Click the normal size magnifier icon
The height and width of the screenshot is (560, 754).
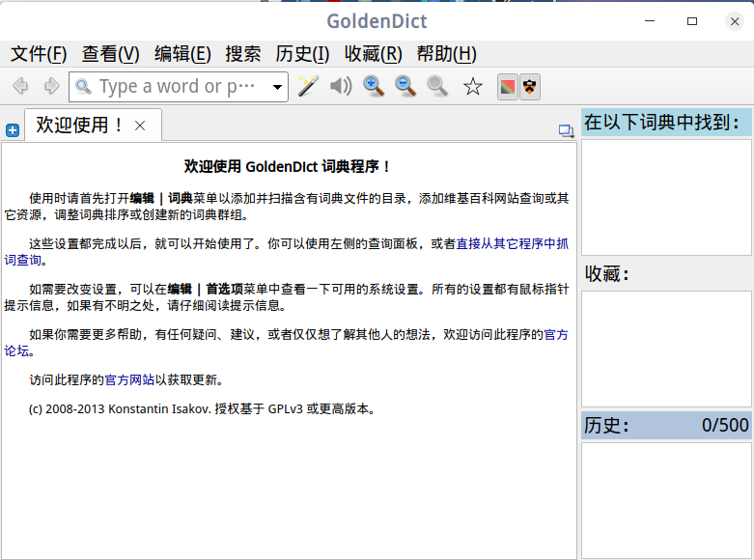pos(437,87)
